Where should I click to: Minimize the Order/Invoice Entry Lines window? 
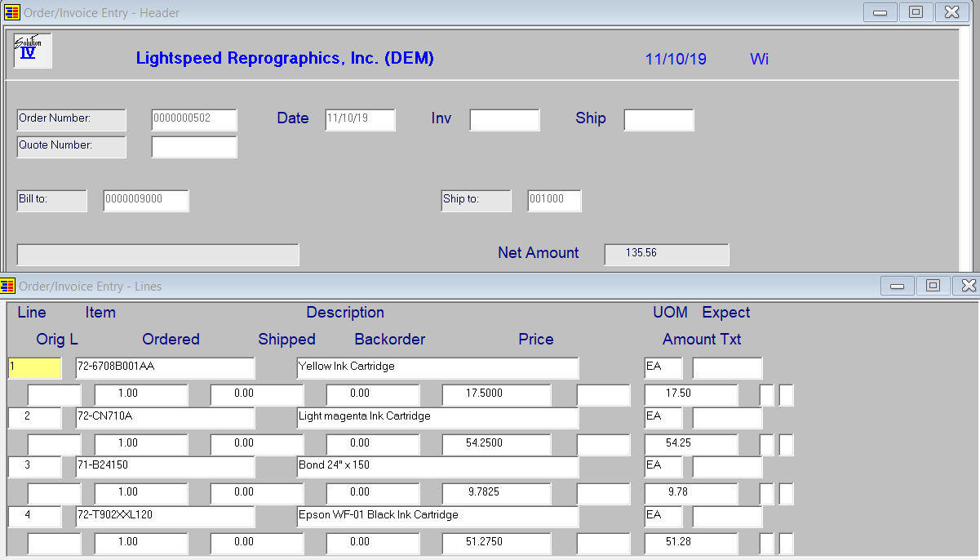898,286
